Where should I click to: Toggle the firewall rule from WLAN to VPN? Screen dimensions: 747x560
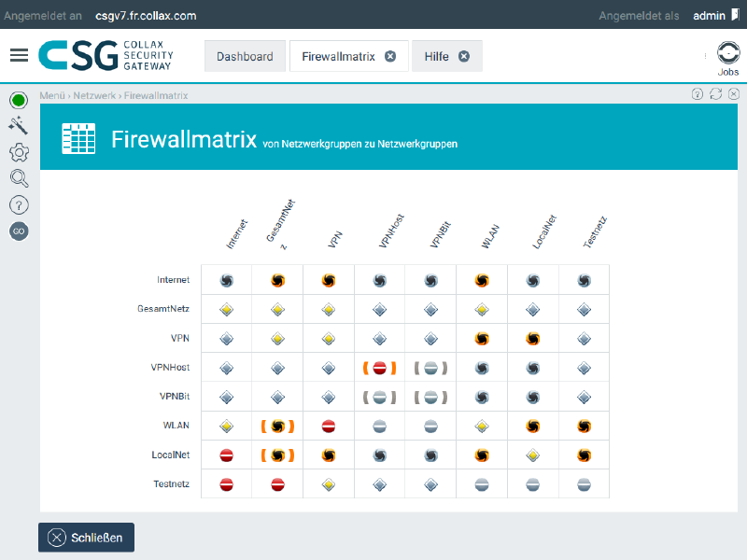point(328,426)
